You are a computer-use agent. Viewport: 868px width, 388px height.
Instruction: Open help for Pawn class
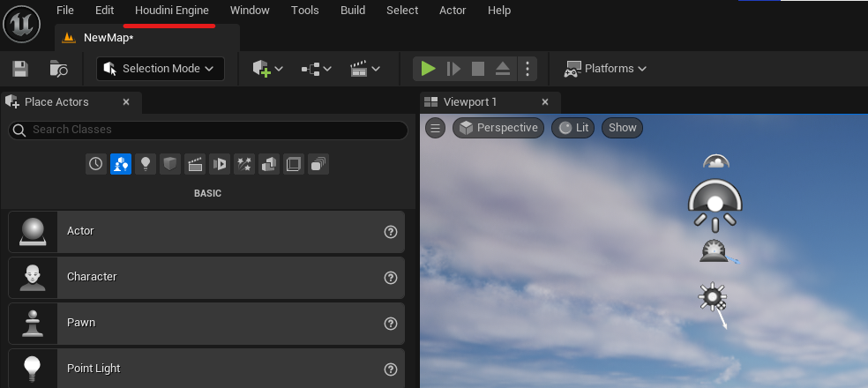coord(391,324)
